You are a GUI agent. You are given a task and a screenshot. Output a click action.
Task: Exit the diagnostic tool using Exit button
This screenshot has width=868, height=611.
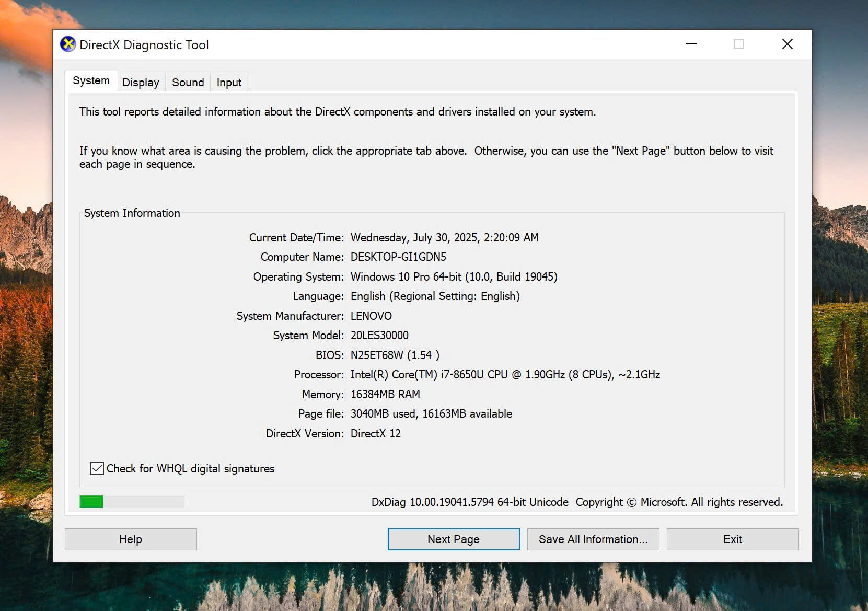coord(732,539)
